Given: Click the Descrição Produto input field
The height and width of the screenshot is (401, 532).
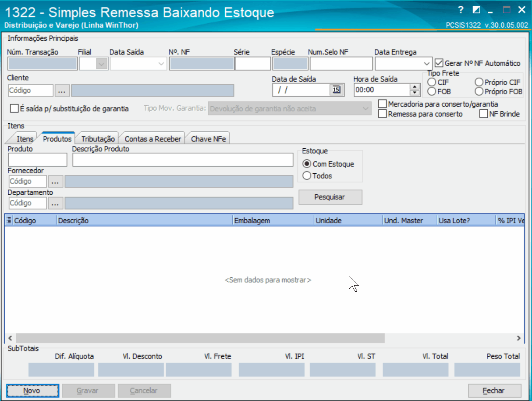Looking at the screenshot, I should 183,160.
